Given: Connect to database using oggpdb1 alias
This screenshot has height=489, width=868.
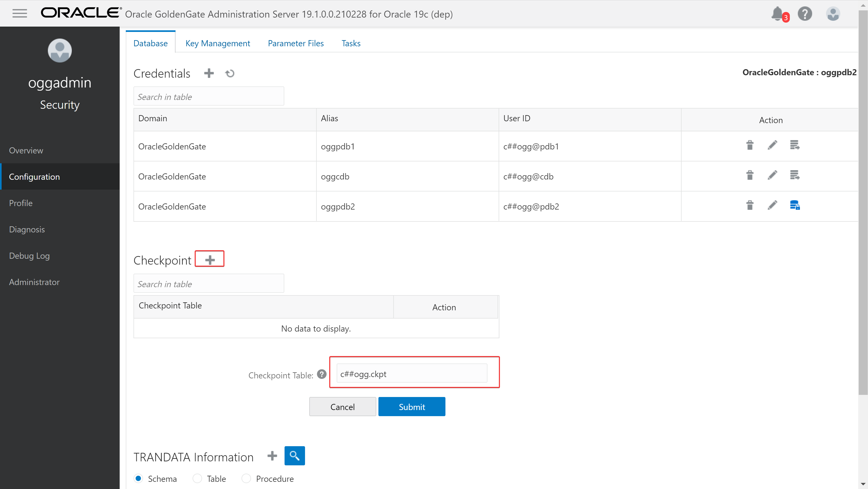Looking at the screenshot, I should point(795,145).
